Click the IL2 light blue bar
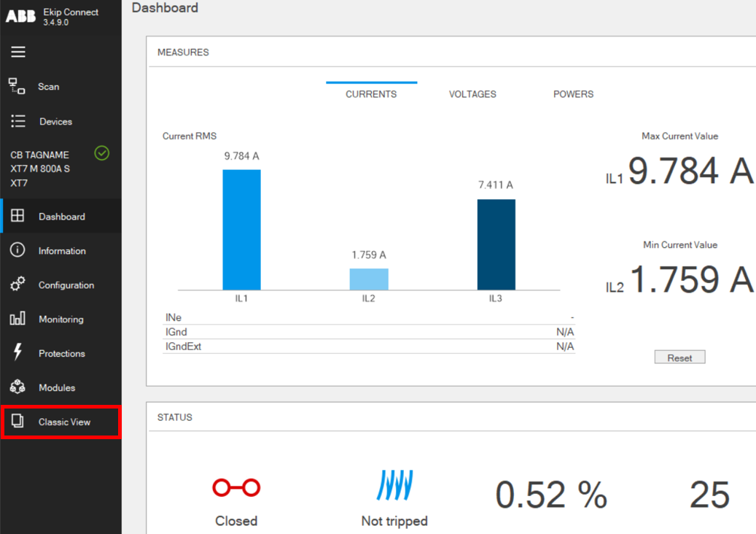Image resolution: width=756 pixels, height=534 pixels. pyautogui.click(x=369, y=279)
